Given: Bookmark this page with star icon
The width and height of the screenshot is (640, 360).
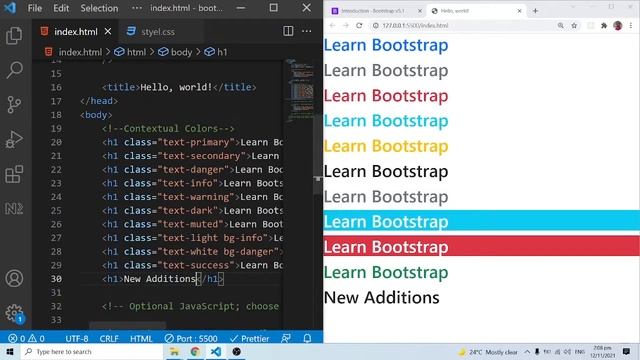Looking at the screenshot, I should (574, 25).
